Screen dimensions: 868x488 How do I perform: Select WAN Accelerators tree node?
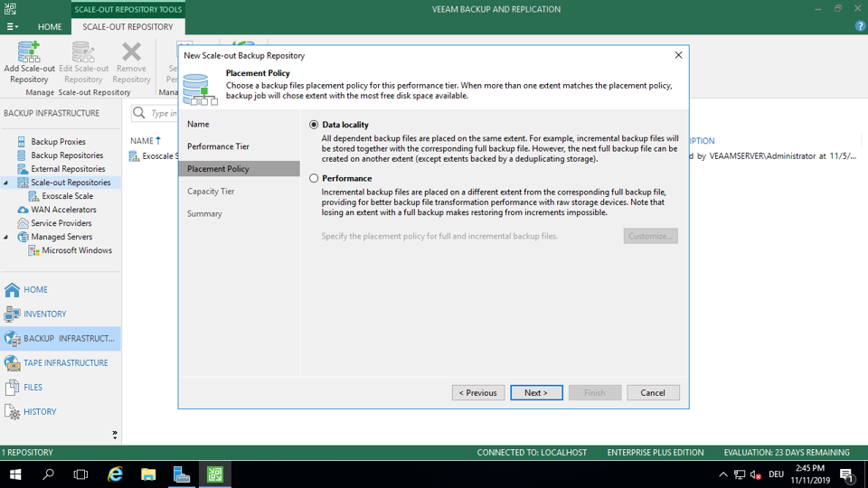[x=63, y=210]
